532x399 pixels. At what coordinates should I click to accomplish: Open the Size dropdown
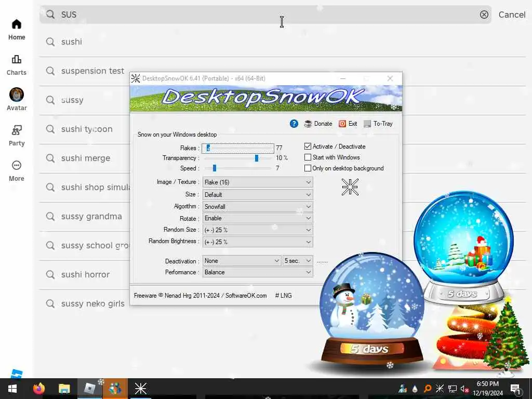[x=258, y=195]
